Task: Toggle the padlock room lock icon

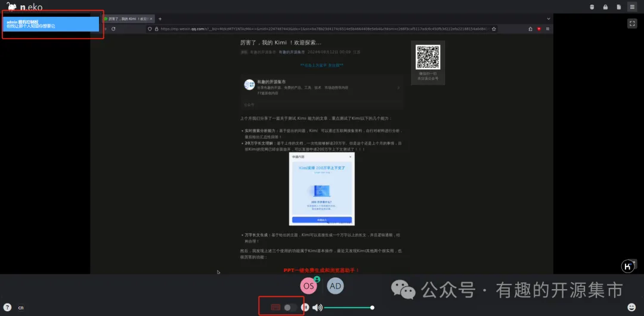Action: point(605,7)
